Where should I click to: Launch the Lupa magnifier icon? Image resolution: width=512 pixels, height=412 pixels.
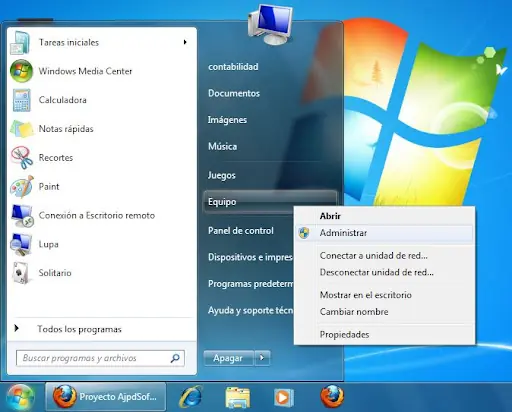coord(21,244)
